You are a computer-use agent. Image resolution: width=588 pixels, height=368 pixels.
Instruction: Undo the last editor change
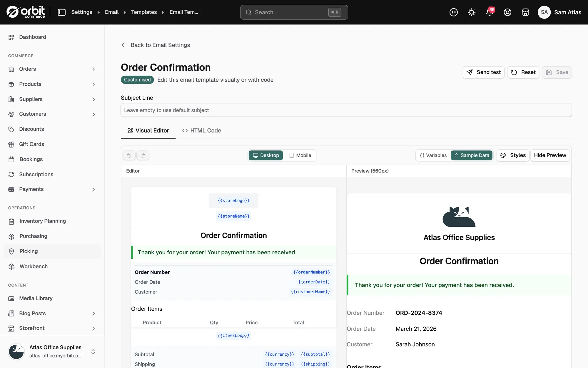coord(129,155)
